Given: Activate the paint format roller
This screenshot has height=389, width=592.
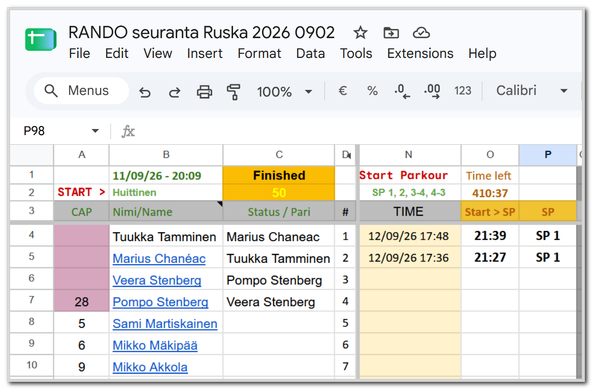Looking at the screenshot, I should coord(234,92).
